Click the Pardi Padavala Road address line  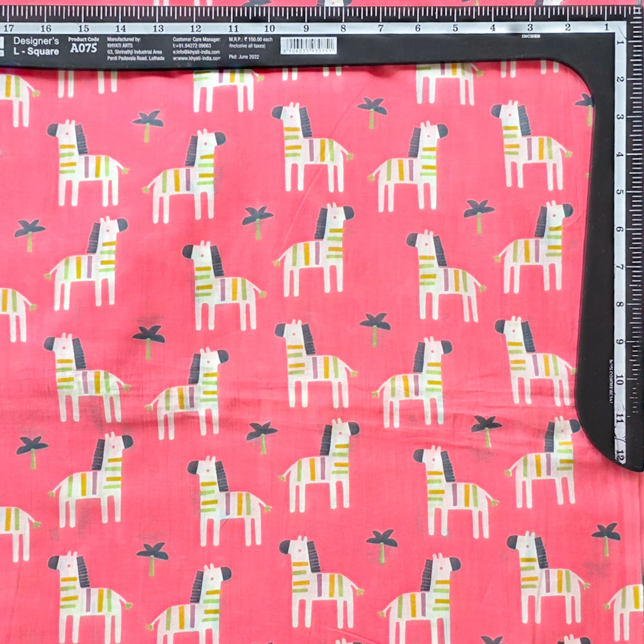click(136, 58)
